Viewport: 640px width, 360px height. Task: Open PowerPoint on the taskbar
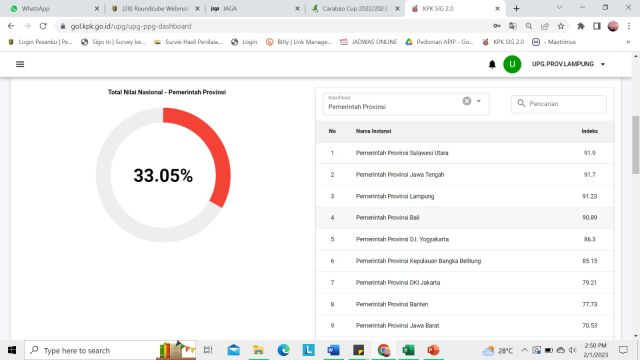coord(433,350)
